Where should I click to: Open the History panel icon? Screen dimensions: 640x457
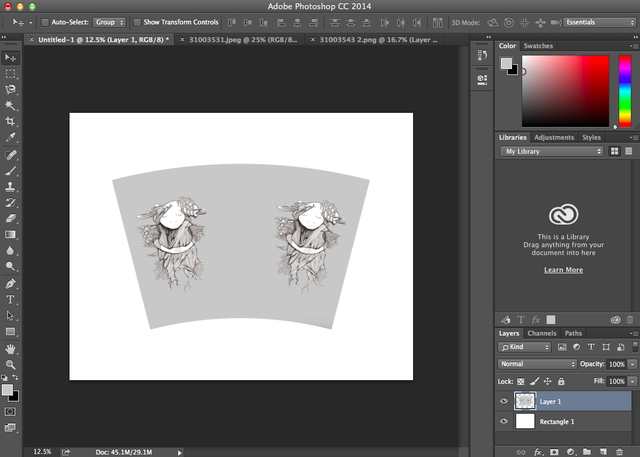[482, 55]
